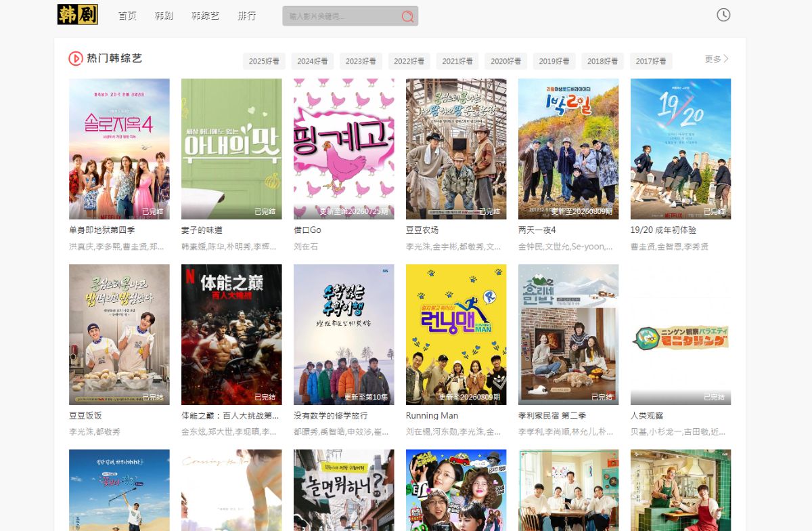Select the 2024好看 filter tag
The image size is (812, 531).
[x=313, y=61]
